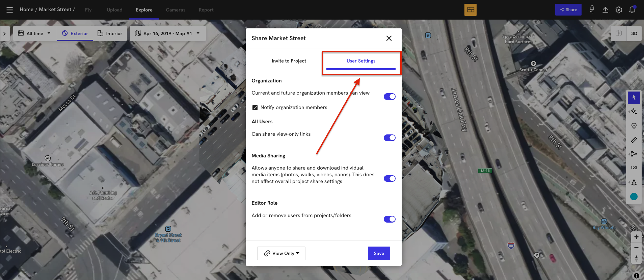Click the Interstate 80 shield icon
Screen dimensions: 644x280
coord(511,246)
